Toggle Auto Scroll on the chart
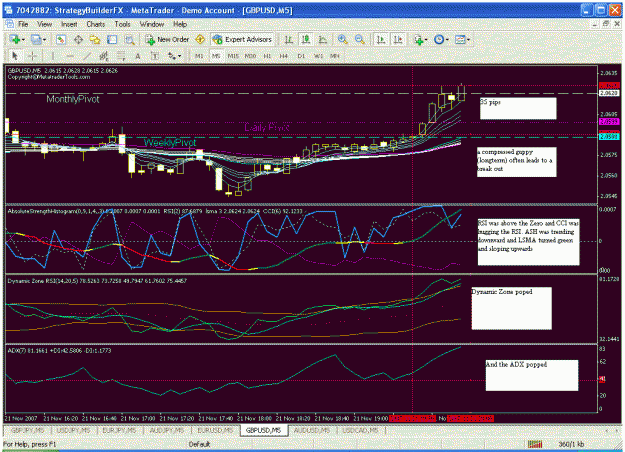 pos(381,39)
